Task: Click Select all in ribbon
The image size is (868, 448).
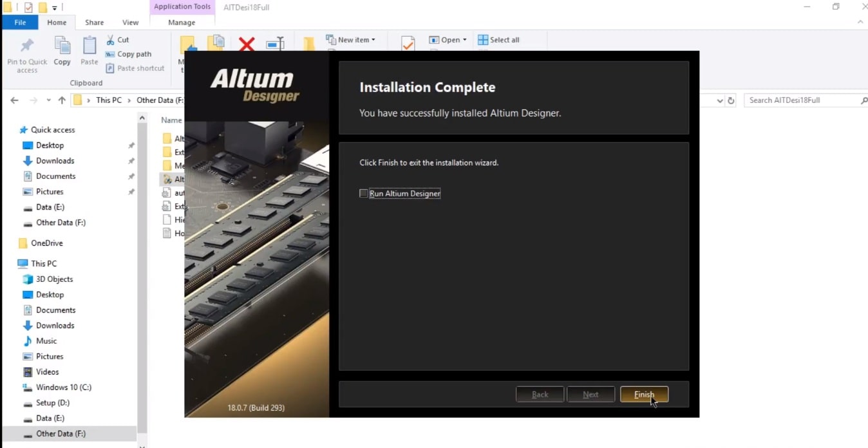Action: tap(498, 40)
